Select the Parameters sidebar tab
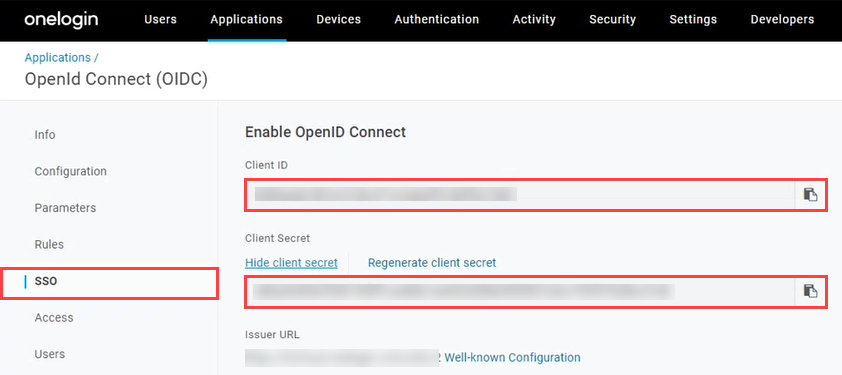 [x=65, y=208]
